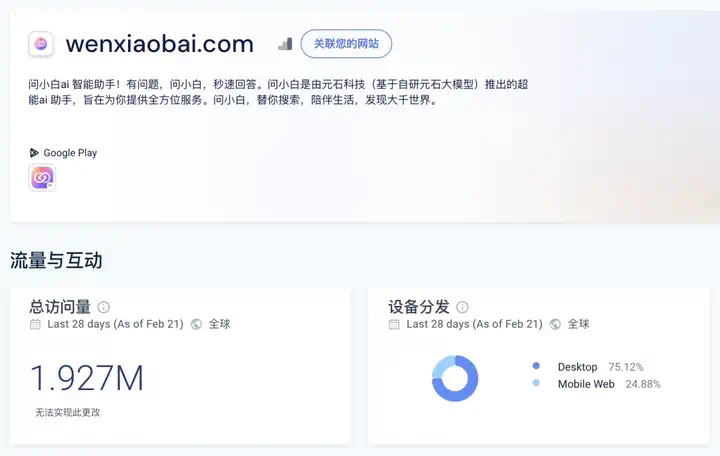Click 全球 label in 设备分发 card
Viewport: 720px width, 456px height.
coord(579,324)
